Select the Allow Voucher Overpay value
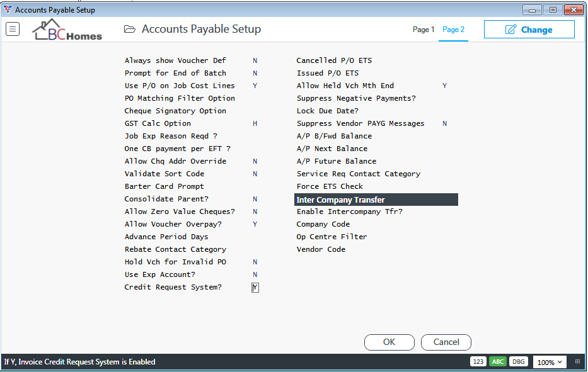This screenshot has height=372, width=588. tap(255, 224)
